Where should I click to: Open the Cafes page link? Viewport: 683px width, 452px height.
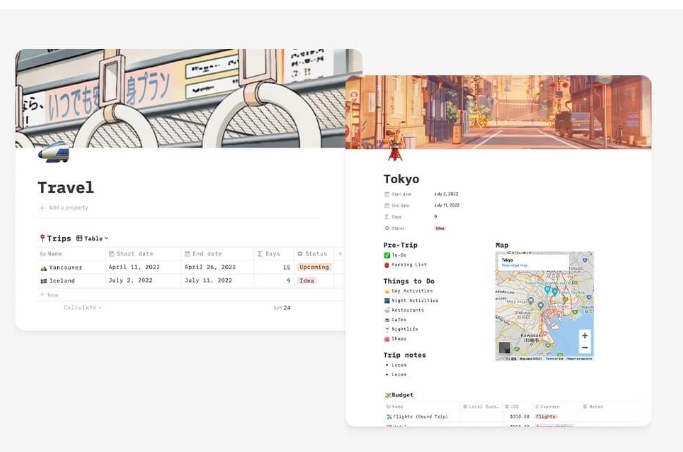click(399, 320)
